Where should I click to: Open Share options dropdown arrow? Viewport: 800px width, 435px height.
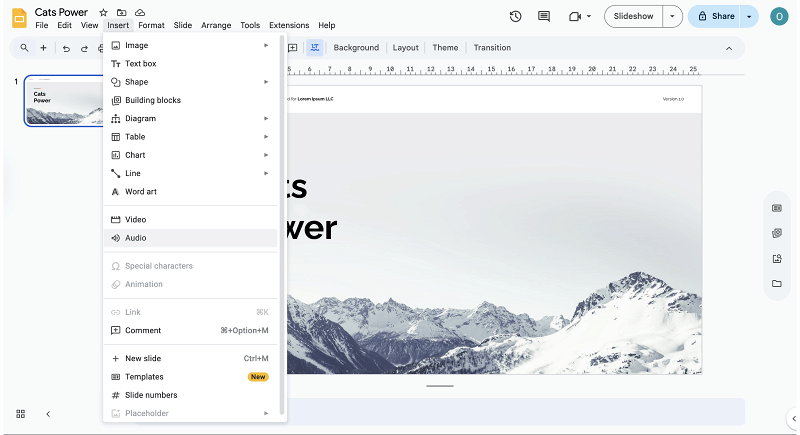[x=749, y=16]
